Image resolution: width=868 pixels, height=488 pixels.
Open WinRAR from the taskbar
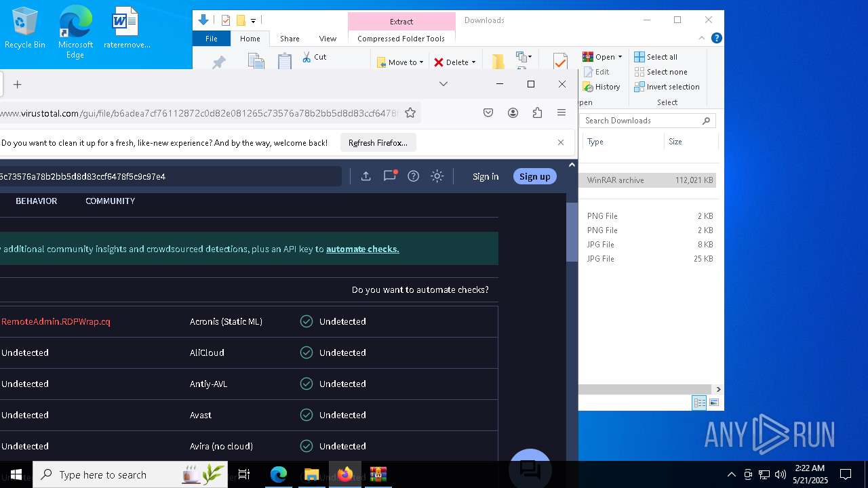[x=378, y=474]
